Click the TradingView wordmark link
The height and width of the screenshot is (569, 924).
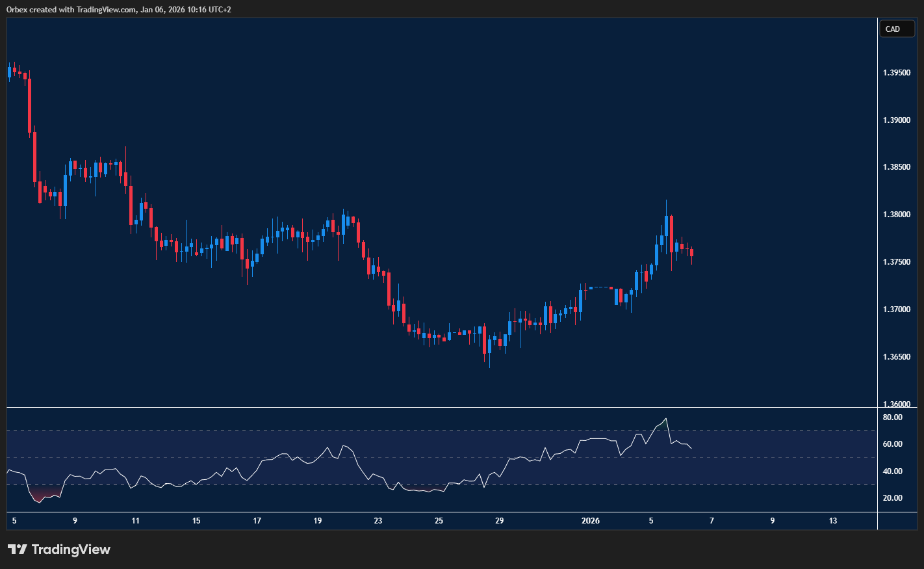(x=71, y=549)
